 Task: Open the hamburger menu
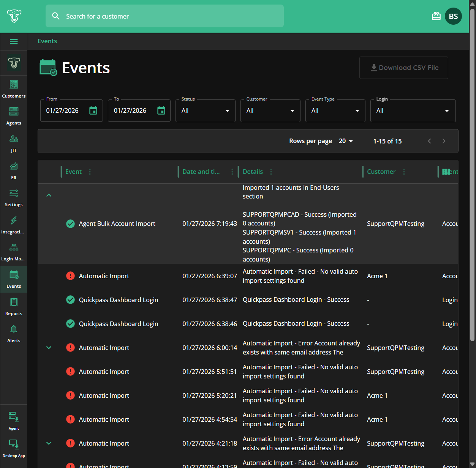tap(14, 41)
